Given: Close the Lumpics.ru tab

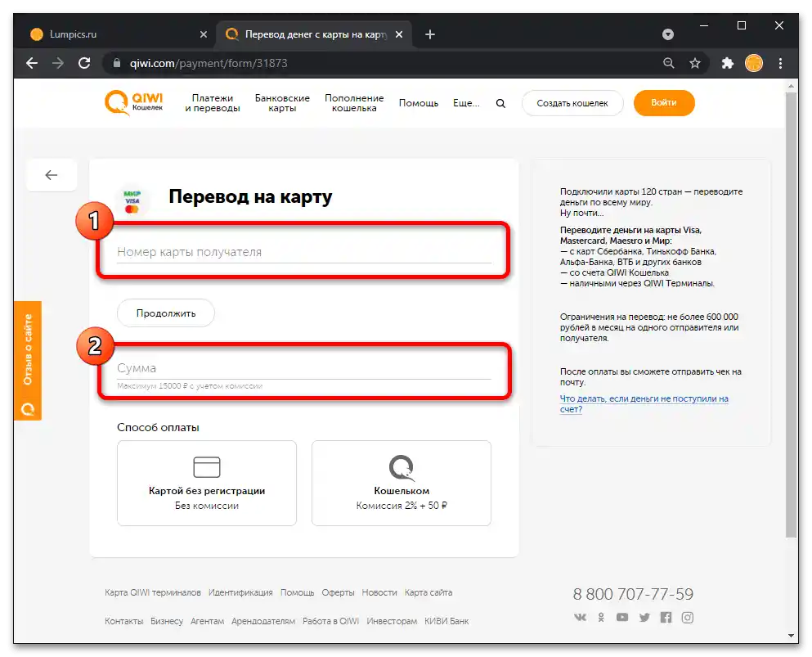Looking at the screenshot, I should (204, 34).
